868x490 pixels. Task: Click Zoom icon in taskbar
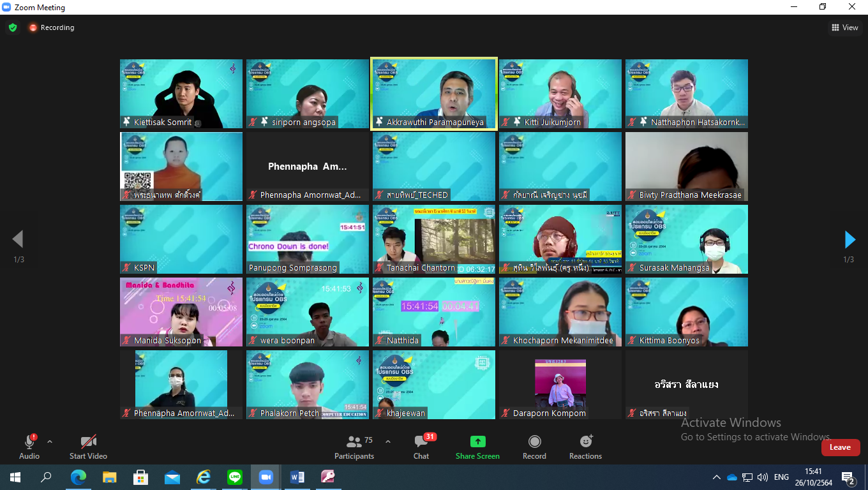coord(266,477)
